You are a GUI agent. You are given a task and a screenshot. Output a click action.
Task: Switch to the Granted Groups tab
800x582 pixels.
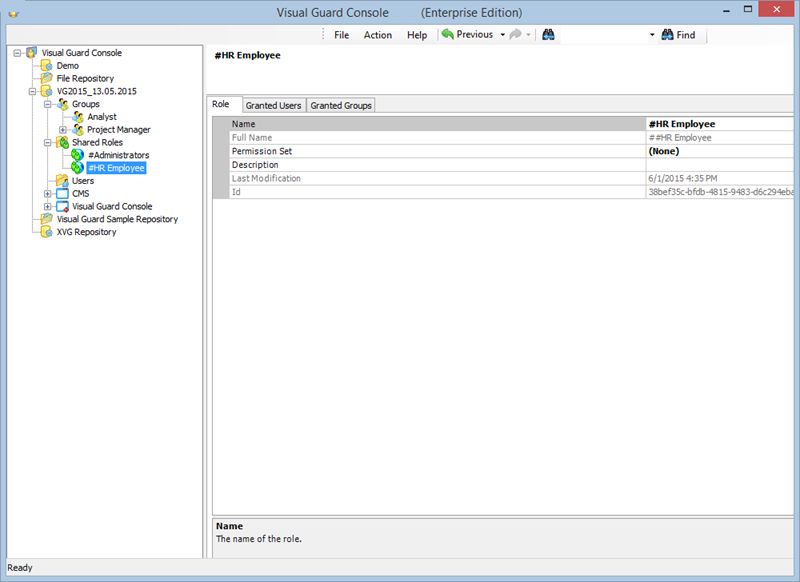click(x=341, y=105)
